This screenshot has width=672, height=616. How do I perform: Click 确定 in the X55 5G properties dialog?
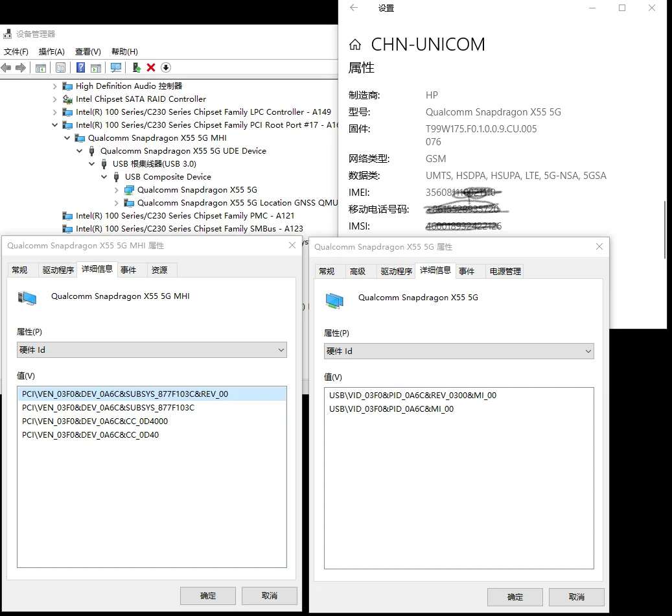tap(515, 597)
